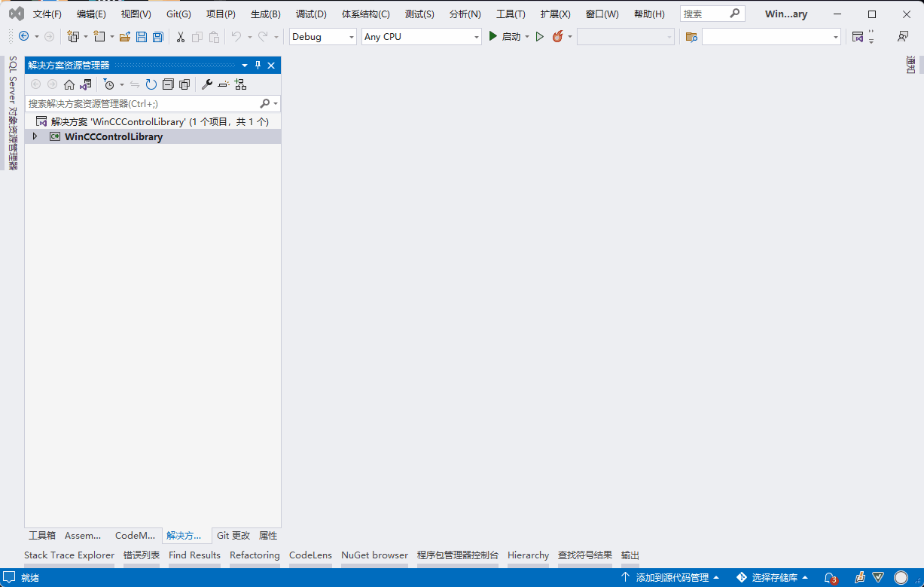Click the Save icon in toolbar
924x587 pixels.
[142, 36]
